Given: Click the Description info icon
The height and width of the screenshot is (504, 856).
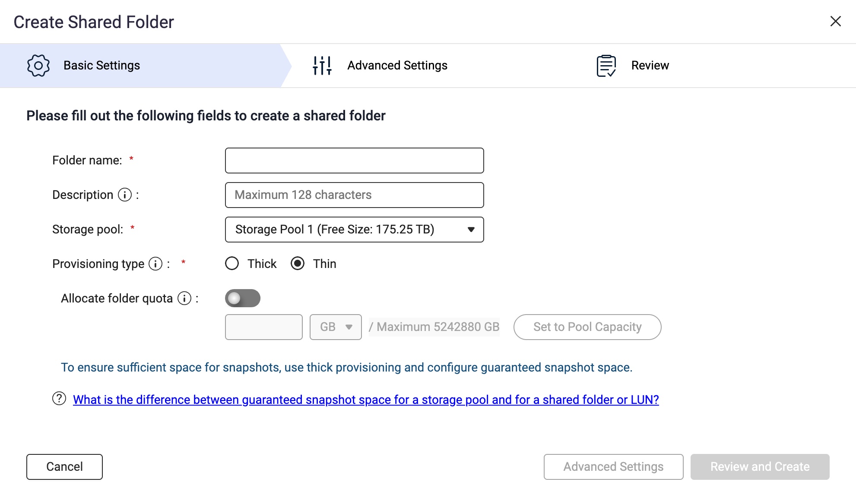Looking at the screenshot, I should (x=124, y=195).
